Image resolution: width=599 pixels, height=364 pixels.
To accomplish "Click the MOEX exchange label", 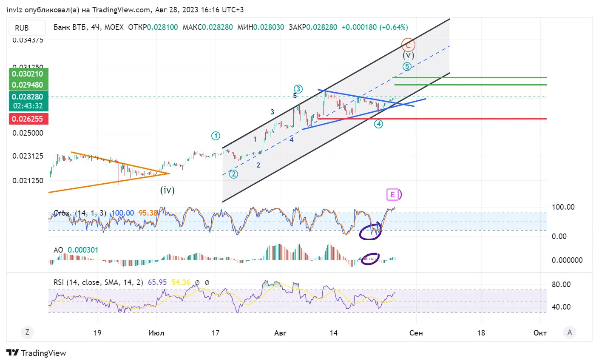I will 114,27.
